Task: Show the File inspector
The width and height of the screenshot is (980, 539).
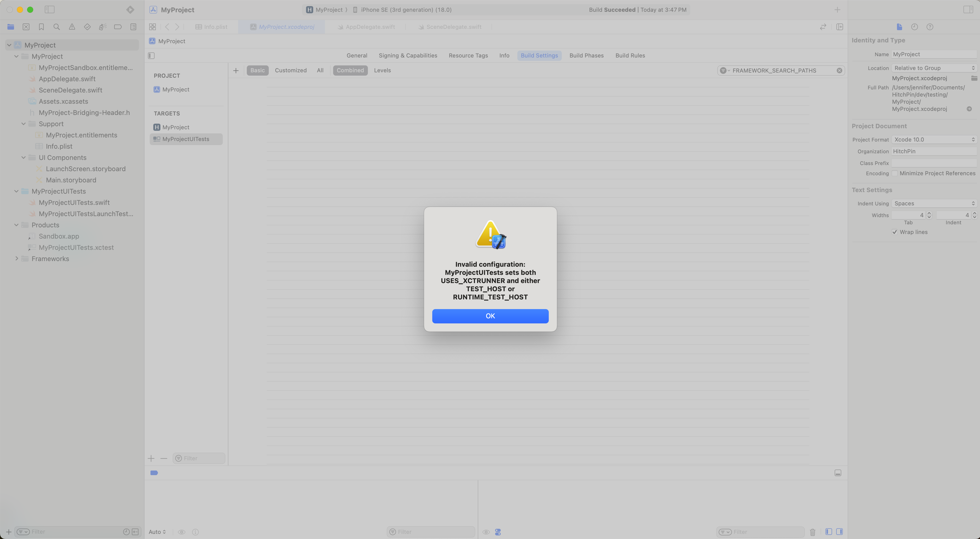Action: [x=899, y=27]
